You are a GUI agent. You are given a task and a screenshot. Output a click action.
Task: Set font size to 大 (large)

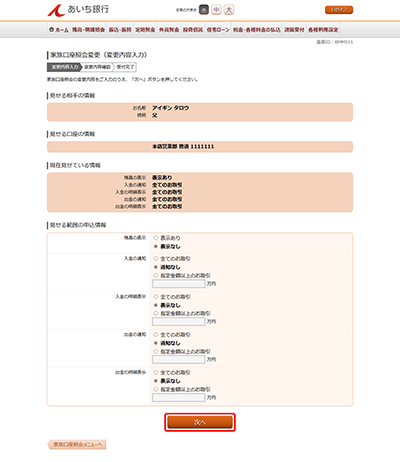click(229, 10)
